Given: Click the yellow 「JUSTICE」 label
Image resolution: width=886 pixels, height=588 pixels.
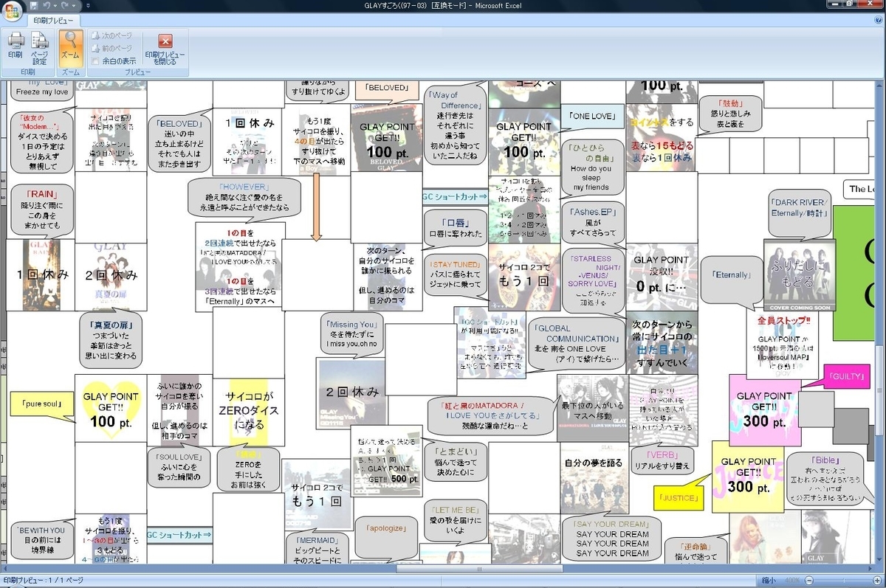Looking at the screenshot, I should pyautogui.click(x=678, y=498).
